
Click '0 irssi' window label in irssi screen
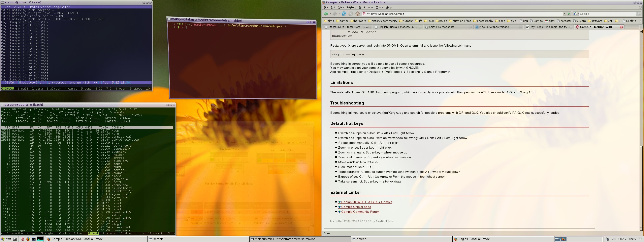tap(7, 89)
